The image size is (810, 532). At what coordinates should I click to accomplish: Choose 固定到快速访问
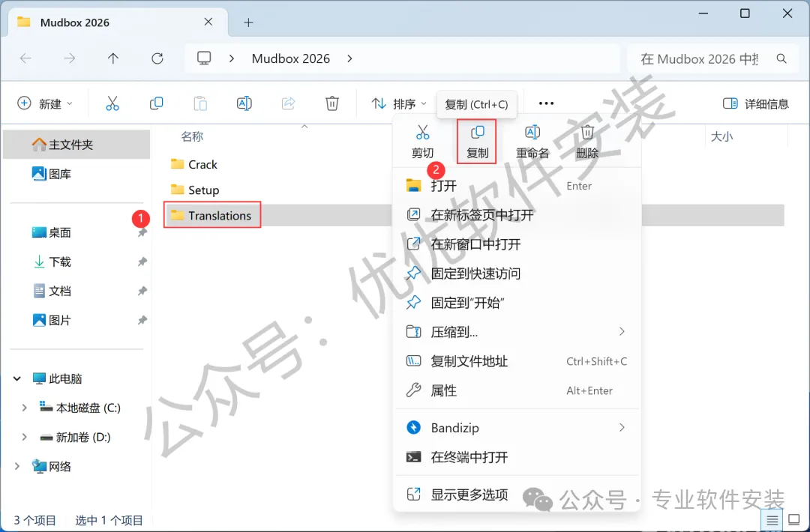click(x=517, y=273)
